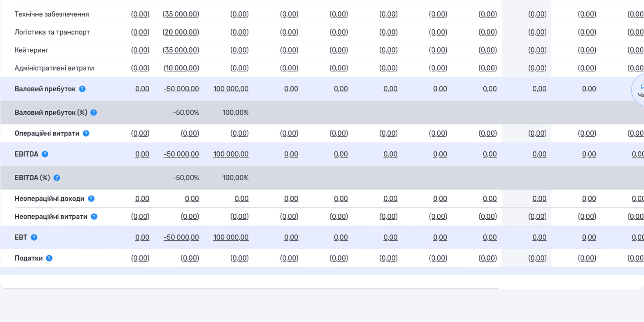Click the Неопераційні витрати question icon
Screen dimensions: 644x322
(x=94, y=217)
